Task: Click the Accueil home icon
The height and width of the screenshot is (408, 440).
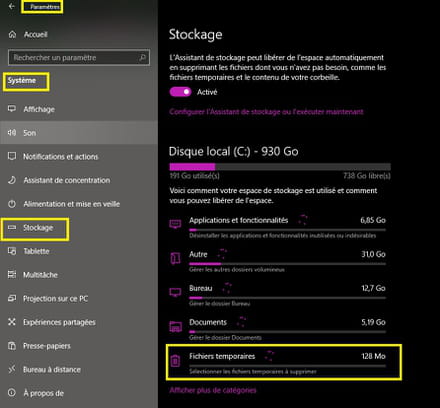Action: pyautogui.click(x=12, y=34)
